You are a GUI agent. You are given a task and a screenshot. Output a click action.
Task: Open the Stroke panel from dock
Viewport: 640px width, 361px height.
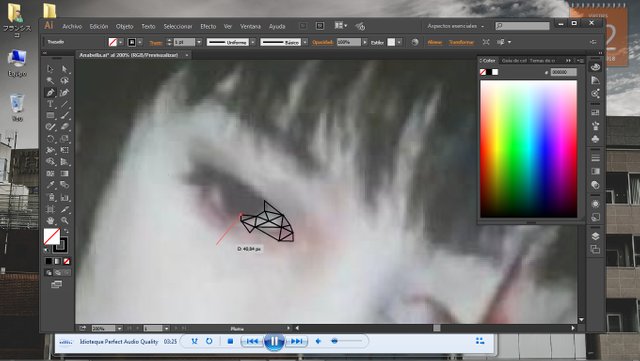click(x=595, y=157)
